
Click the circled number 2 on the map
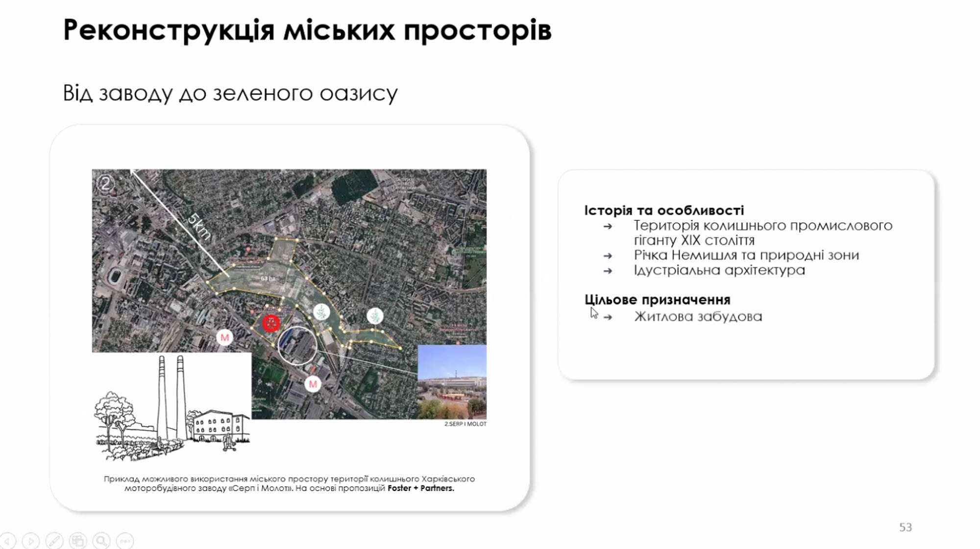[x=105, y=184]
